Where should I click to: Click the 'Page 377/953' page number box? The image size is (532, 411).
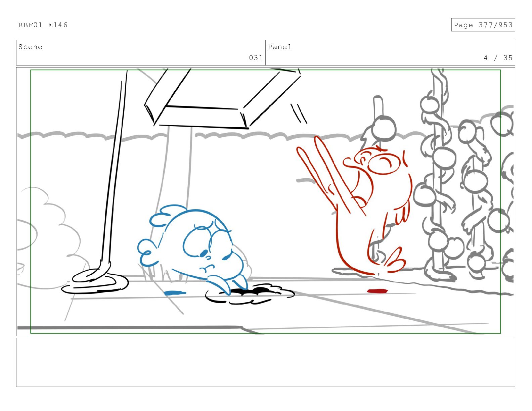[x=483, y=25]
